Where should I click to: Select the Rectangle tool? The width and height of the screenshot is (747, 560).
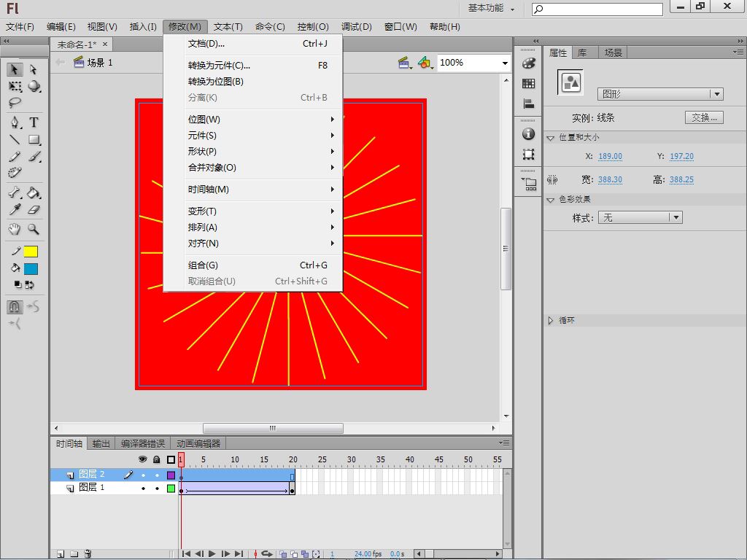coord(34,139)
